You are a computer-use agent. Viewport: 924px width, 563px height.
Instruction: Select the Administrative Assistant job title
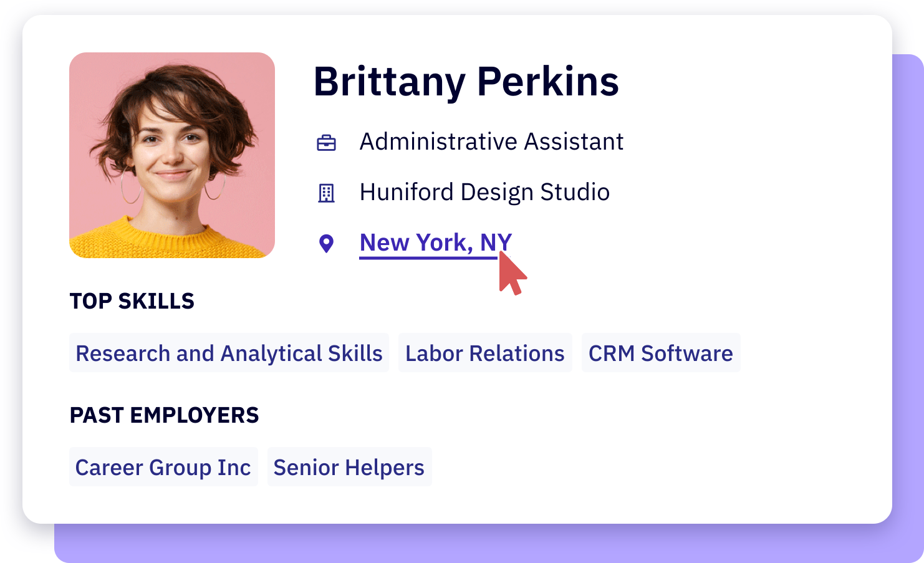click(491, 142)
